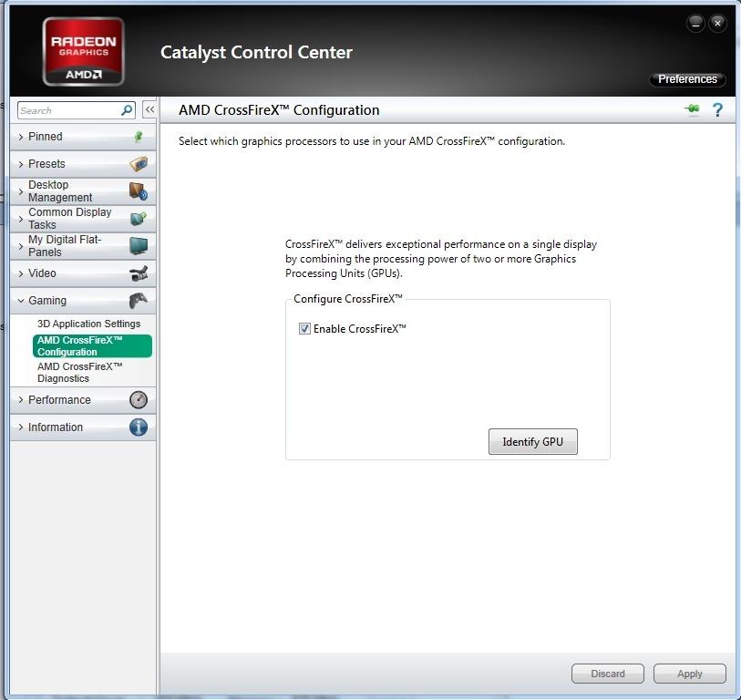Click the My Digital Flat-Panels monitor icon
741x700 pixels.
click(139, 246)
